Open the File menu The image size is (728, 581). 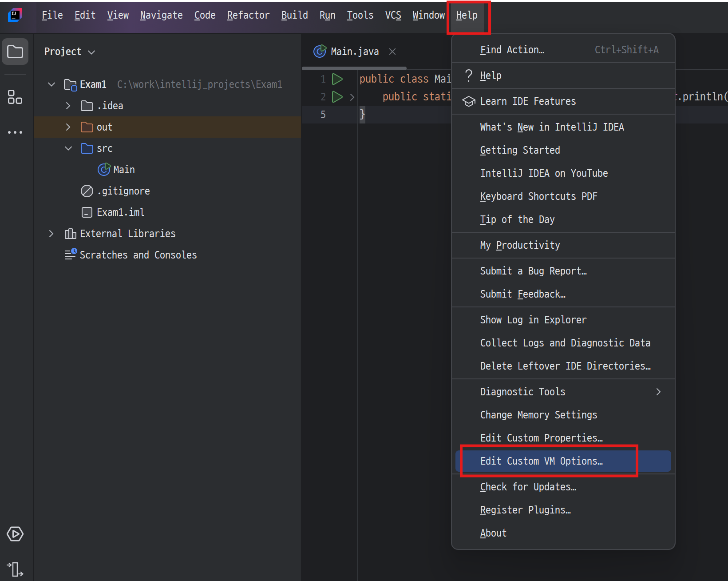pos(52,15)
